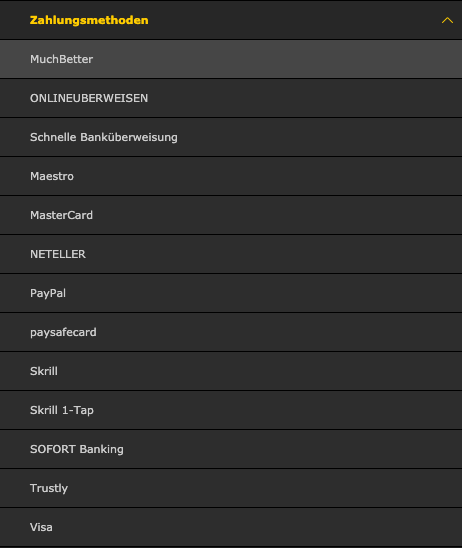Collapse the Zahlungsmethoden section chevron
This screenshot has width=462, height=548.
coord(447,21)
